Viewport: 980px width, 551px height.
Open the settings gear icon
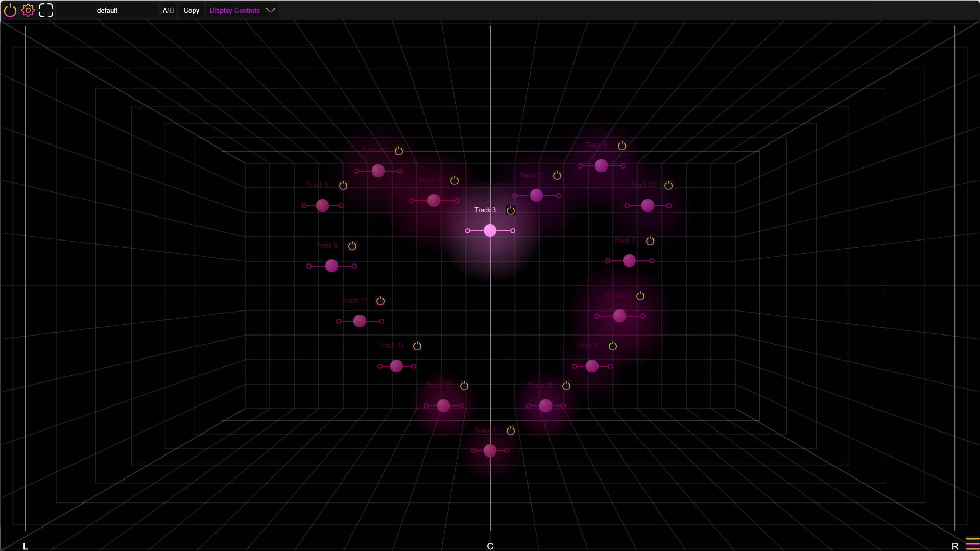click(28, 10)
